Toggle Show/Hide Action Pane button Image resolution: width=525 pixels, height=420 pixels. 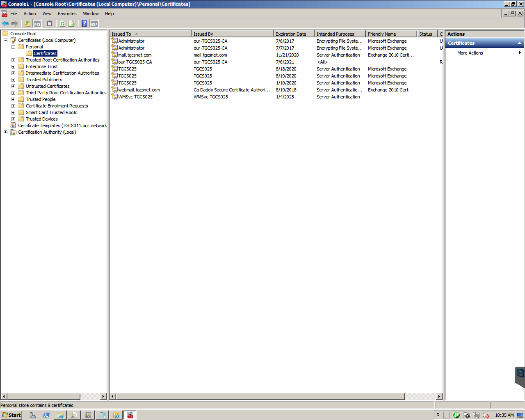(x=94, y=23)
